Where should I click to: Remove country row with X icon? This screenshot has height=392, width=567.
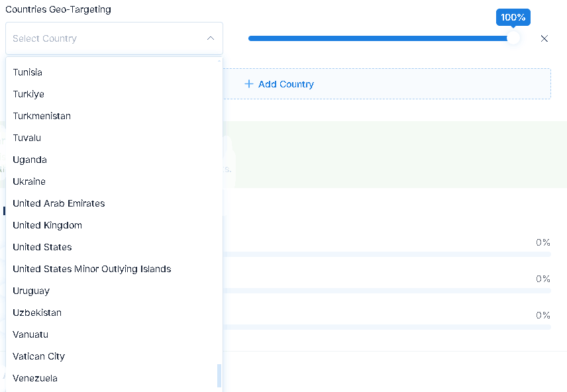(x=544, y=38)
